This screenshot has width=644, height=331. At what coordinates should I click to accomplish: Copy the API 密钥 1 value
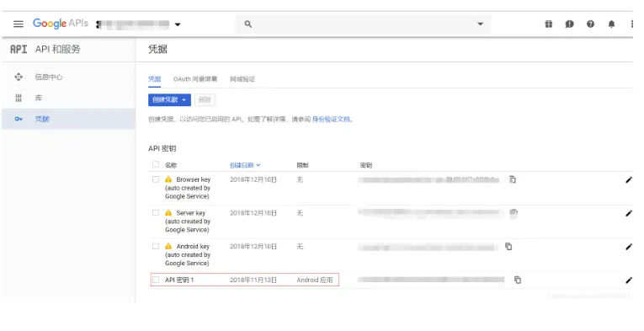coord(518,280)
